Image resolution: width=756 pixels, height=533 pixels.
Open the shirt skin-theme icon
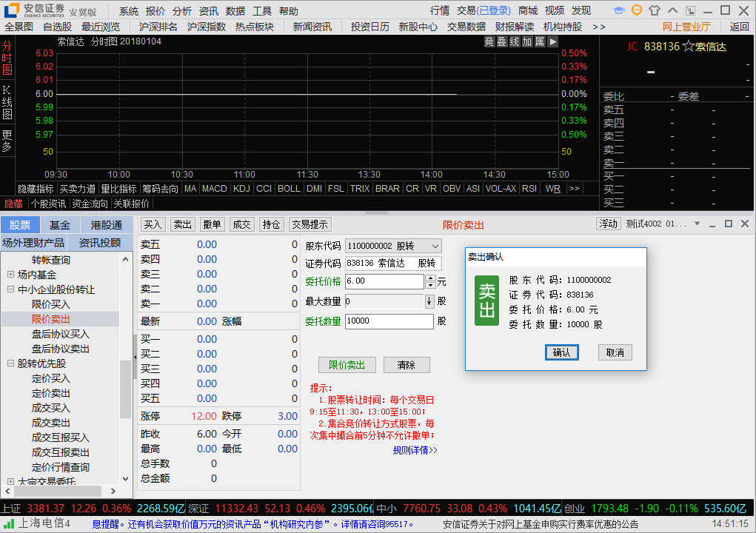[x=655, y=10]
